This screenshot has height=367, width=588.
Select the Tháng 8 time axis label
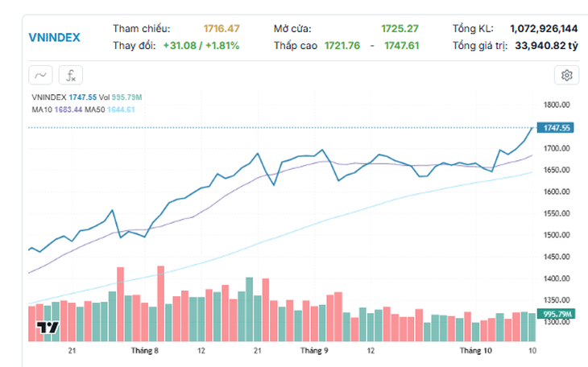(x=145, y=351)
